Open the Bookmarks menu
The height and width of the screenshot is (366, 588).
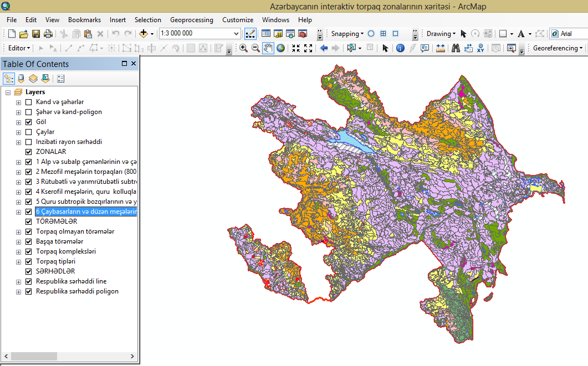pyautogui.click(x=84, y=19)
